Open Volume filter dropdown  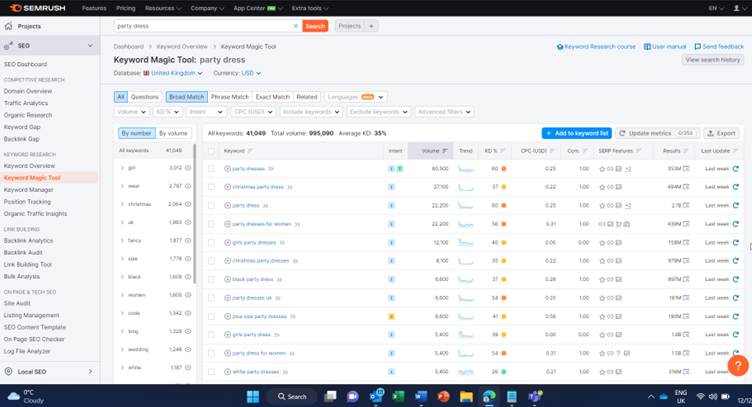tap(131, 112)
